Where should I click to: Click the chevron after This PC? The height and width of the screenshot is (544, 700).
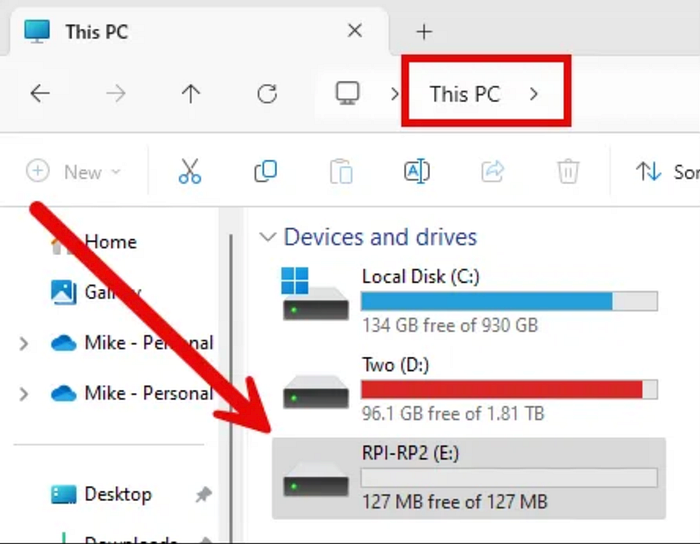click(534, 94)
